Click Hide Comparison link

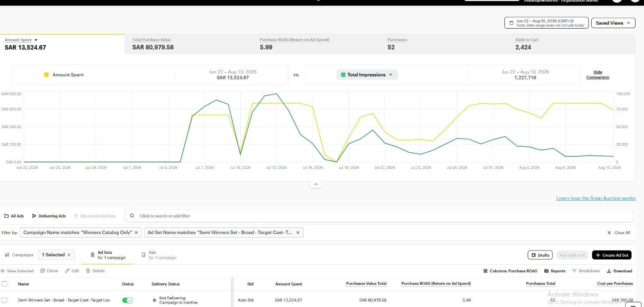(598, 75)
